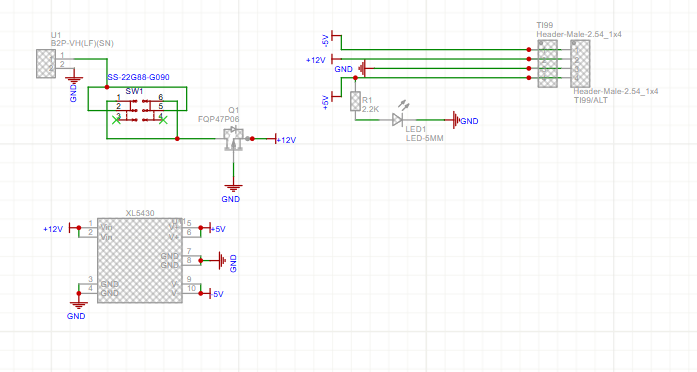
Task: Select the LED1 diode symbol
Action: pyautogui.click(x=398, y=120)
